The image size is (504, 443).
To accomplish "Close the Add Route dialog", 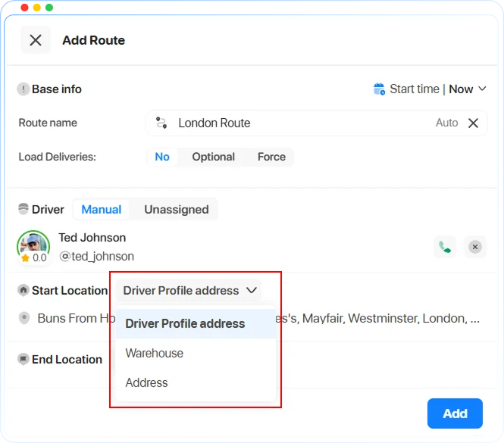I will tap(36, 40).
